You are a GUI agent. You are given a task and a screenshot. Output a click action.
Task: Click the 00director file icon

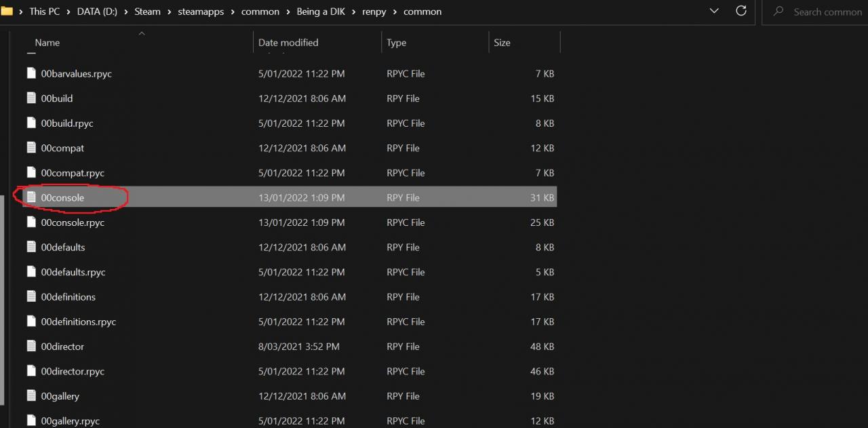click(31, 346)
